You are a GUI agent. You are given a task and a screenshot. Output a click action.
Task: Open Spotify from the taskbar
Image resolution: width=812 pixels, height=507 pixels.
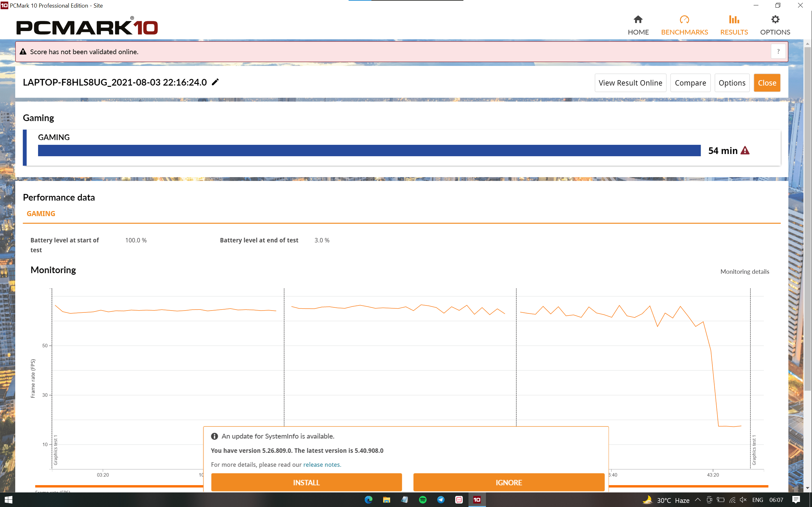[422, 500]
